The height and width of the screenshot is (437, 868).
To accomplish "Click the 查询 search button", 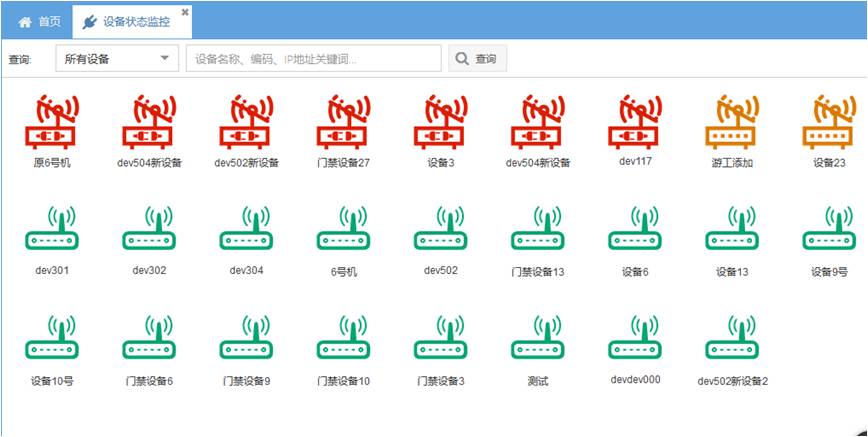I will [477, 59].
